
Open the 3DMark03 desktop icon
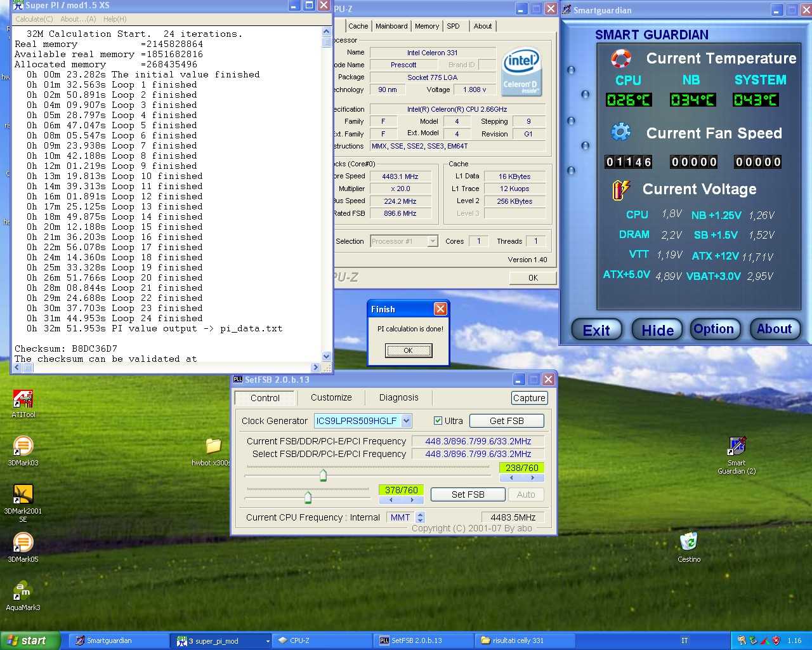point(23,451)
